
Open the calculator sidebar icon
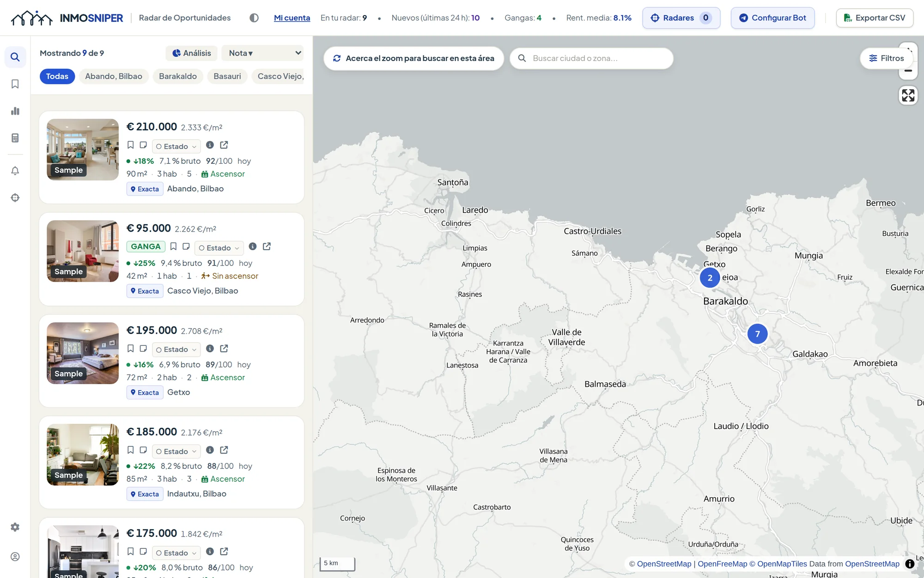15,138
